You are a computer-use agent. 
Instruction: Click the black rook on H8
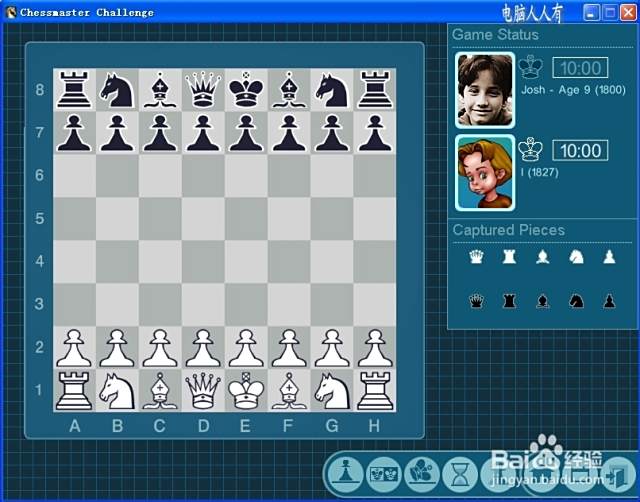375,89
